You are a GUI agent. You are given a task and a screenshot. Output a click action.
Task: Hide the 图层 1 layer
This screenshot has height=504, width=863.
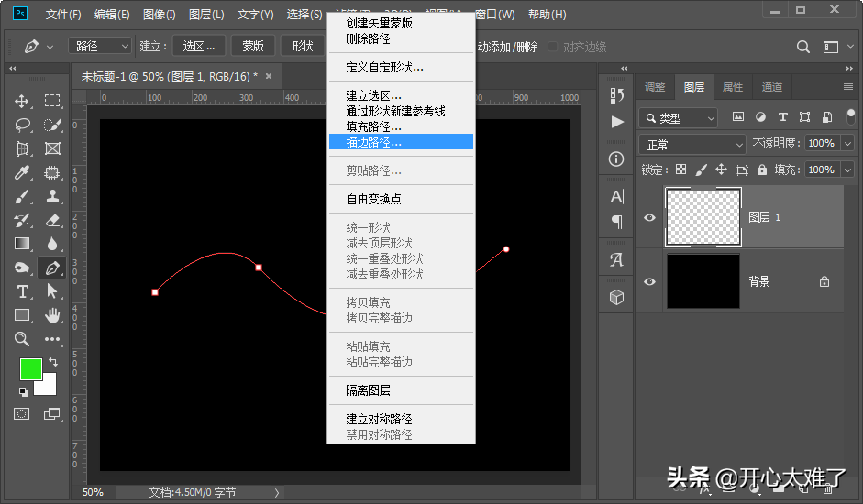pos(650,217)
